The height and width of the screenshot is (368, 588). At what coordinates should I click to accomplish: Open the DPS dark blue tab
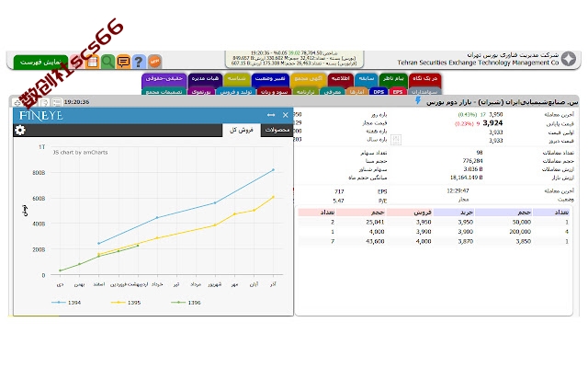pyautogui.click(x=379, y=91)
